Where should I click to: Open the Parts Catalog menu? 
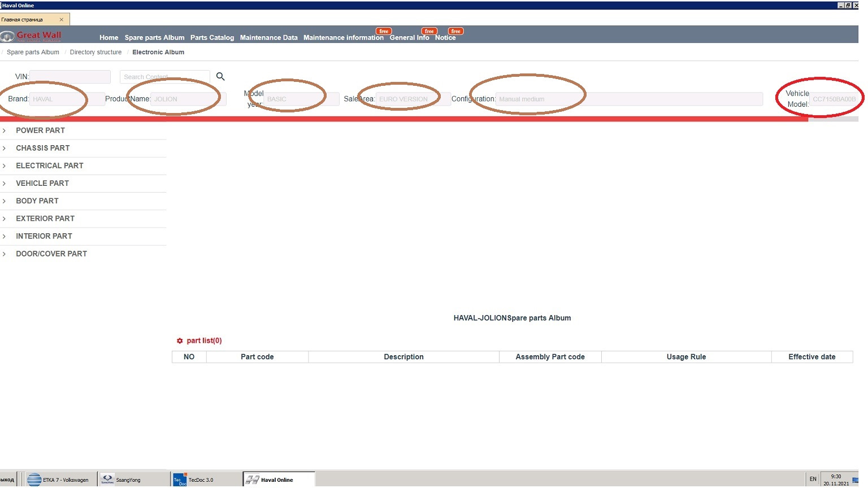coord(212,38)
